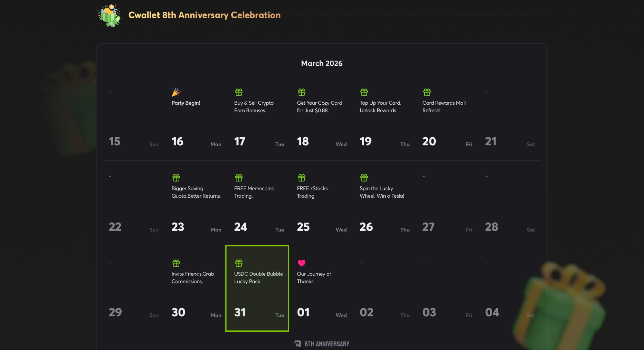Click gift icon above Top Up Your Card
Screen dimensions: 644x350
[x=364, y=92]
